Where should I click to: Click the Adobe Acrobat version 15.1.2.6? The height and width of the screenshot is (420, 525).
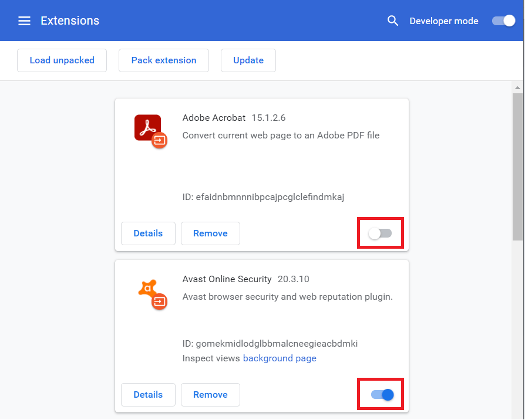[268, 118]
